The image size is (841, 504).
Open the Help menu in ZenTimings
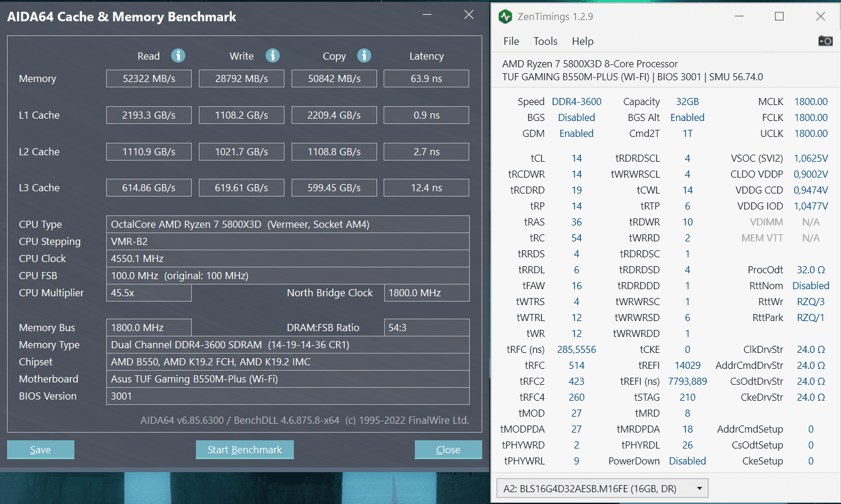pos(583,41)
